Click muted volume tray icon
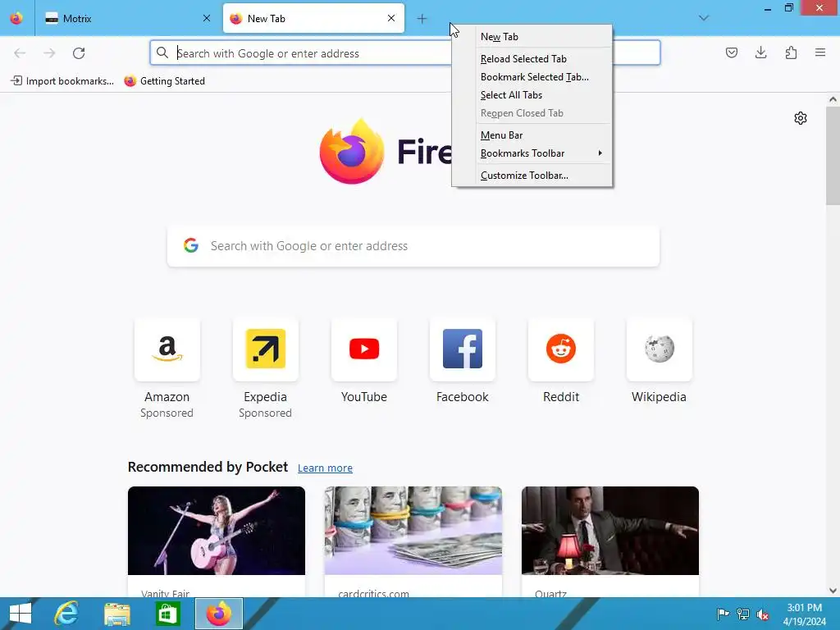The height and width of the screenshot is (630, 840). coord(763,614)
